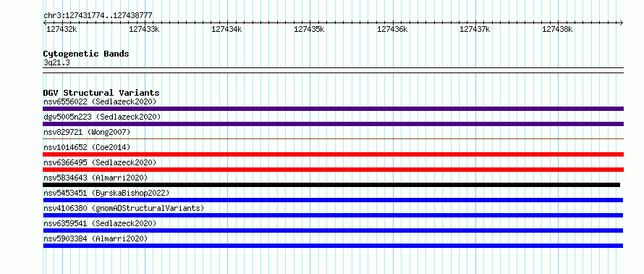Screen dimensions: 644x274
Task: Select nsv5453451 (ByrskaBishop2022) label
Action: 106,193
